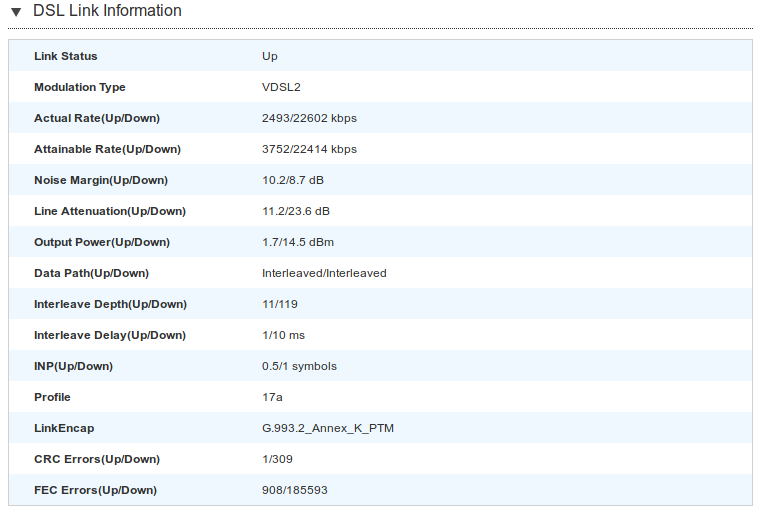
Task: Click the 11/119 interleave depth value
Action: coord(280,304)
